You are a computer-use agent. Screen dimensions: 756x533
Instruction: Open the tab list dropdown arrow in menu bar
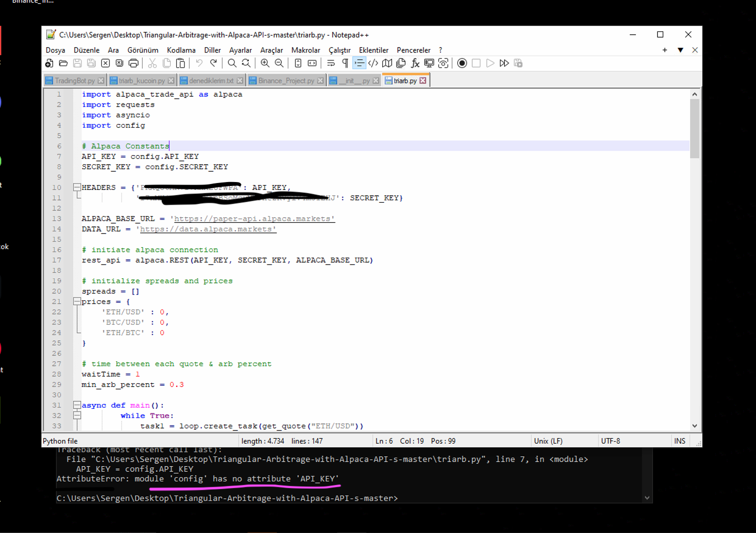(x=680, y=50)
